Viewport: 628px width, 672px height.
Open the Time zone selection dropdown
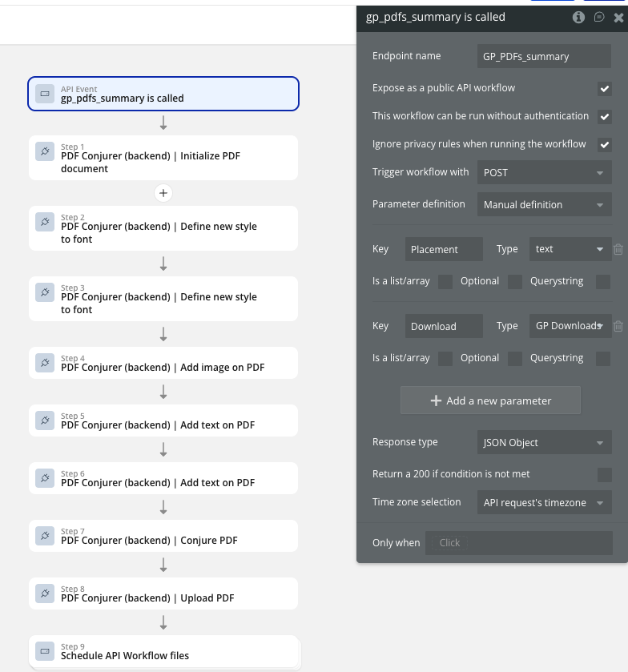544,502
